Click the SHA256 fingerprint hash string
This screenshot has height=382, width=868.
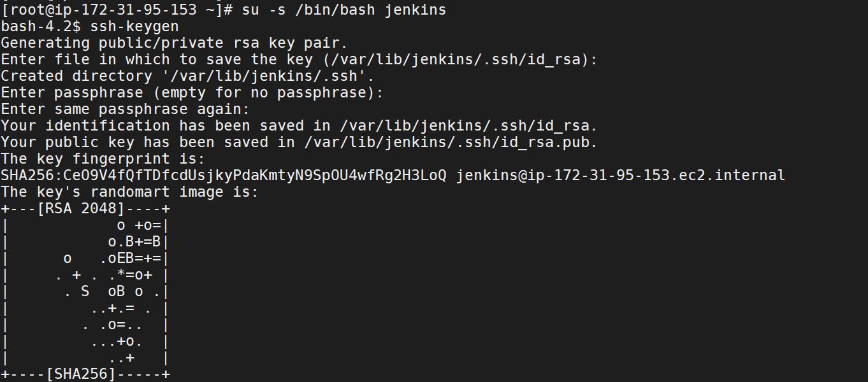(224, 176)
